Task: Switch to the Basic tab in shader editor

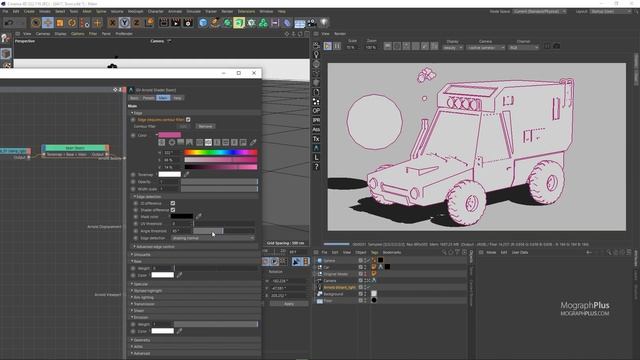Action: [134, 98]
